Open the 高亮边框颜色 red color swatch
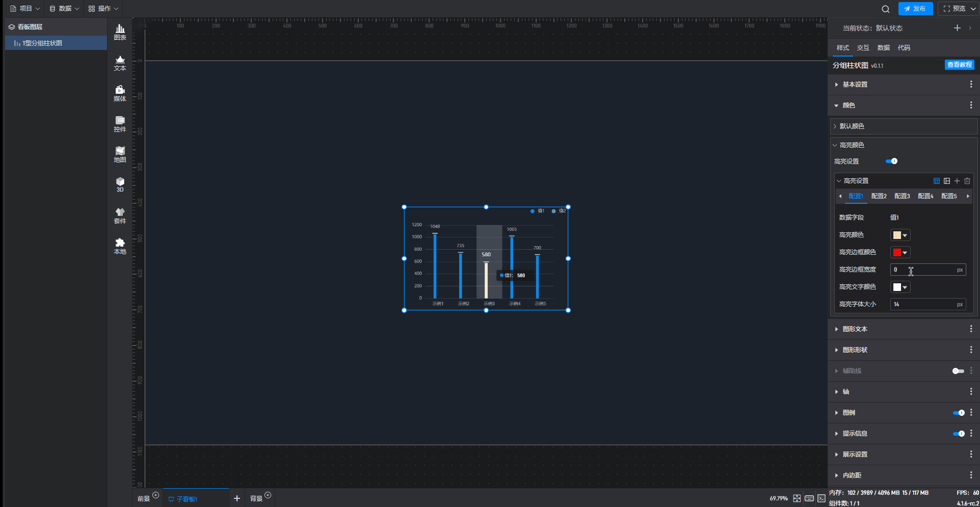The image size is (980, 507). click(900, 252)
